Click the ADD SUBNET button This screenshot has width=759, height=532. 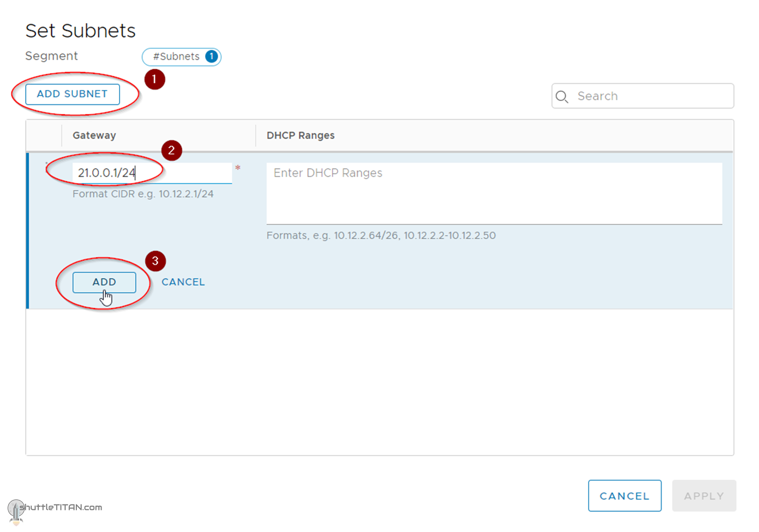[72, 94]
